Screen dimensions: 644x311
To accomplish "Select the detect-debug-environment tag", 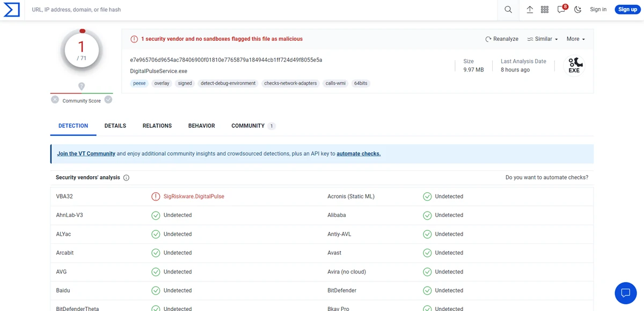I will pos(228,83).
